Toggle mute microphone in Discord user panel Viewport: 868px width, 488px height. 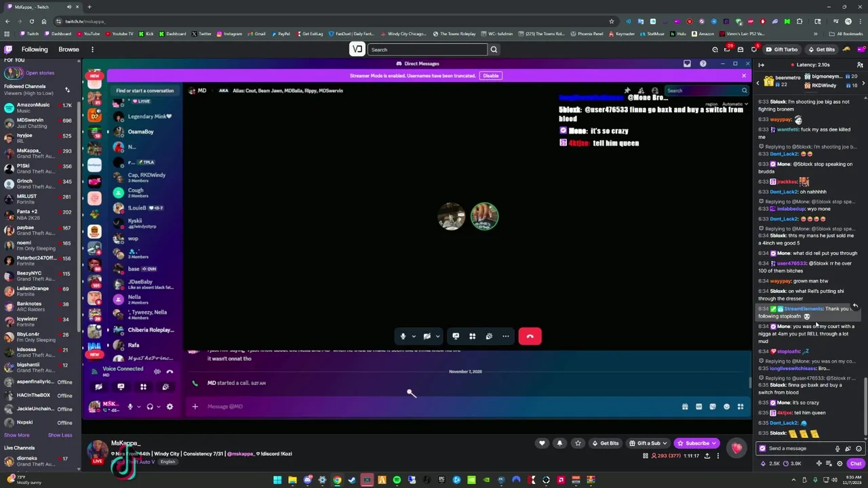pyautogui.click(x=130, y=407)
